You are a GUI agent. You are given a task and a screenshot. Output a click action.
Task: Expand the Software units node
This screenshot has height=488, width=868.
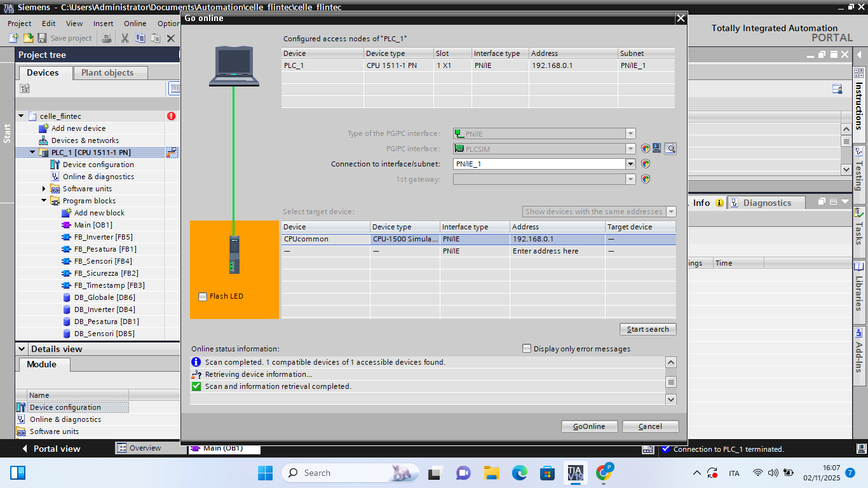pyautogui.click(x=44, y=189)
